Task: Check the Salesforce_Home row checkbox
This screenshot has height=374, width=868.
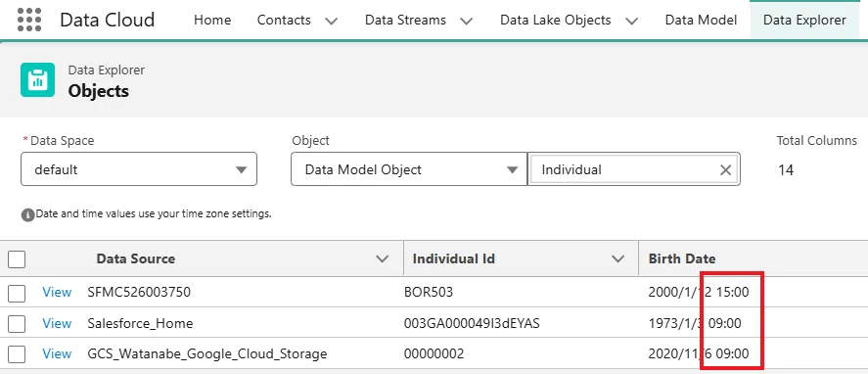Action: 17,324
